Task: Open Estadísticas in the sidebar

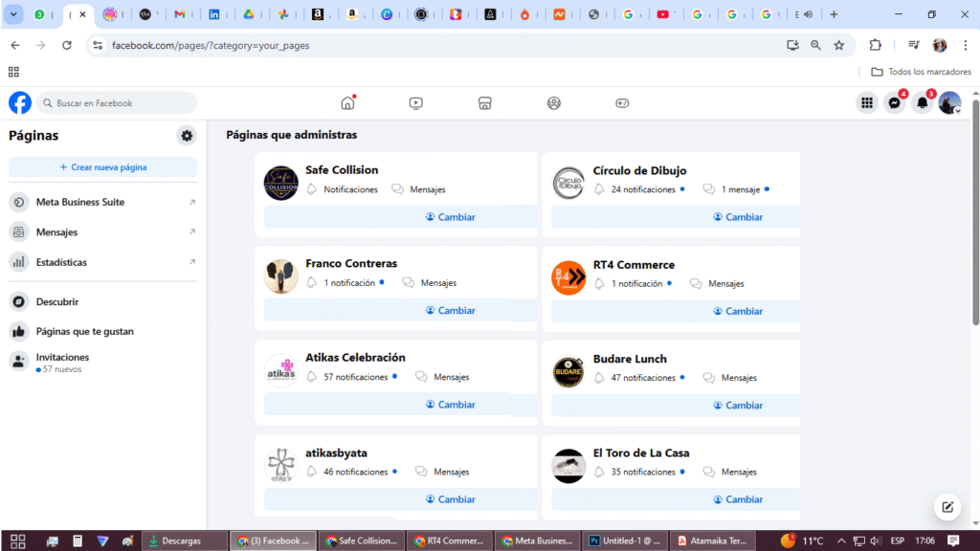Action: [x=103, y=262]
